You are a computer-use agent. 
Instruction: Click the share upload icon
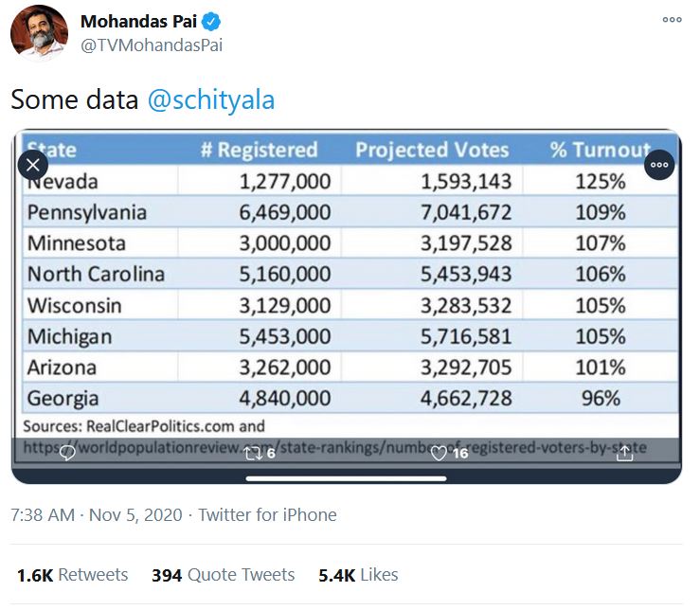pyautogui.click(x=624, y=454)
